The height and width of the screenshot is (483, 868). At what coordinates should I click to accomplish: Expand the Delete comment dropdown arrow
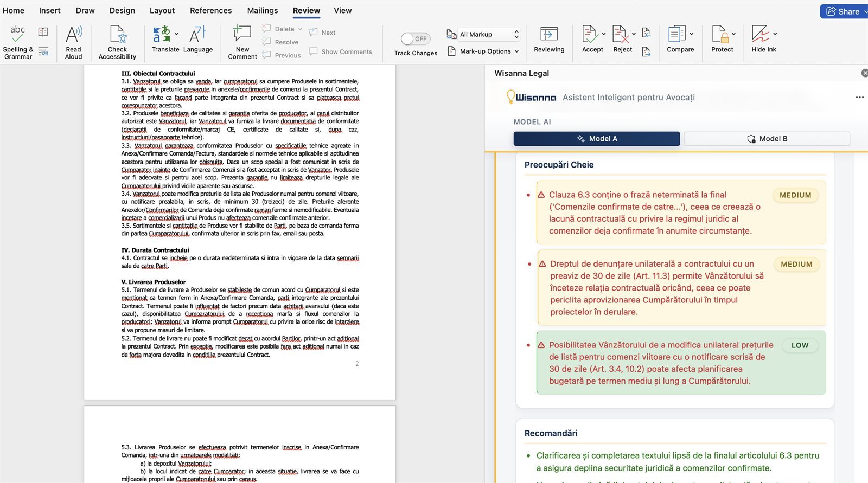[300, 29]
